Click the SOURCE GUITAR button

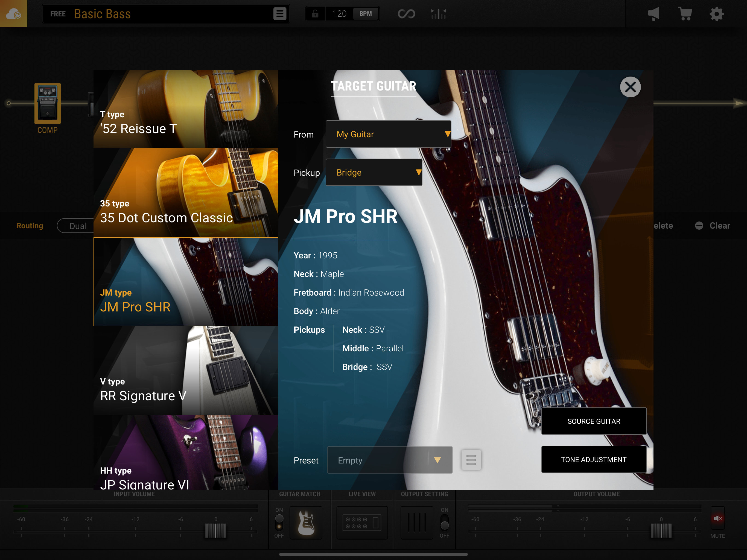pos(594,421)
